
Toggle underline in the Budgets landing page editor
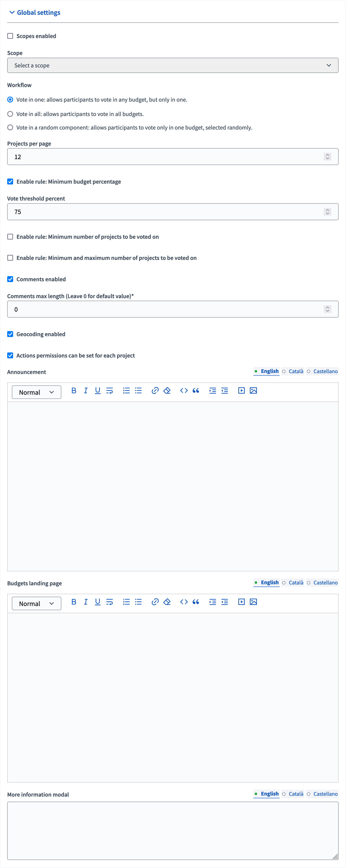click(x=97, y=602)
